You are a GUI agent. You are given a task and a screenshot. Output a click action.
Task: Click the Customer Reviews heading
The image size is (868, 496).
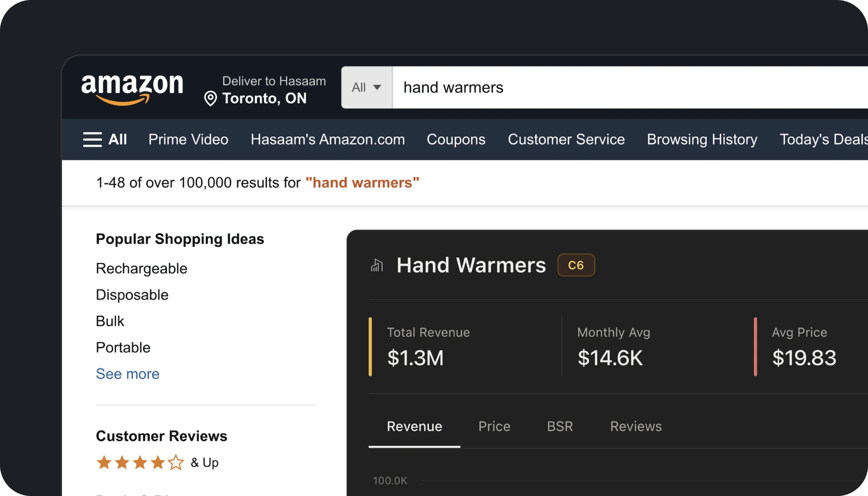162,437
